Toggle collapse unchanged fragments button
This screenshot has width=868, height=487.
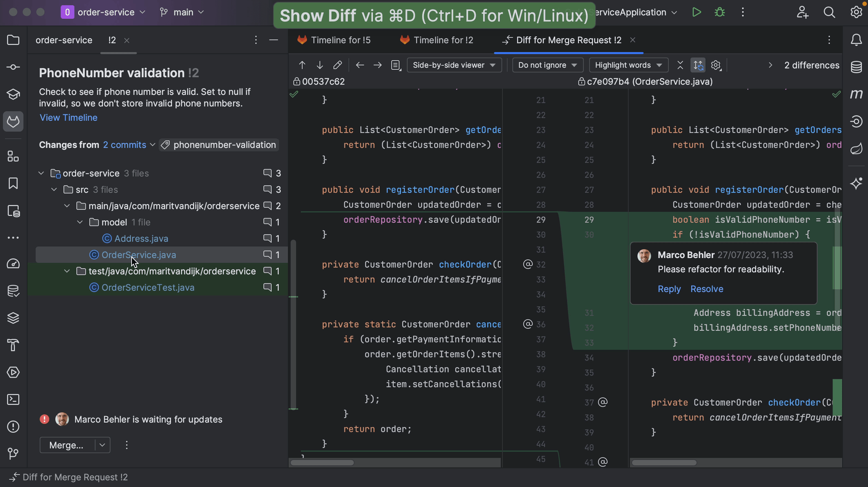pos(680,65)
